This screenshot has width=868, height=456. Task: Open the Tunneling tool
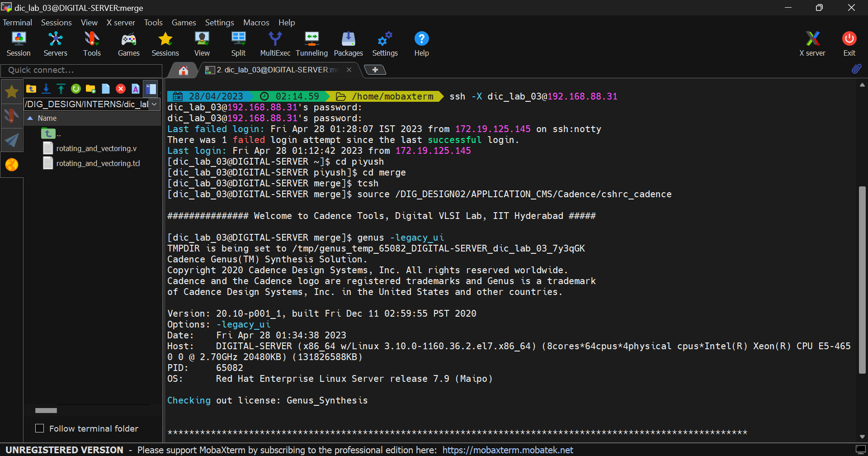pyautogui.click(x=311, y=43)
